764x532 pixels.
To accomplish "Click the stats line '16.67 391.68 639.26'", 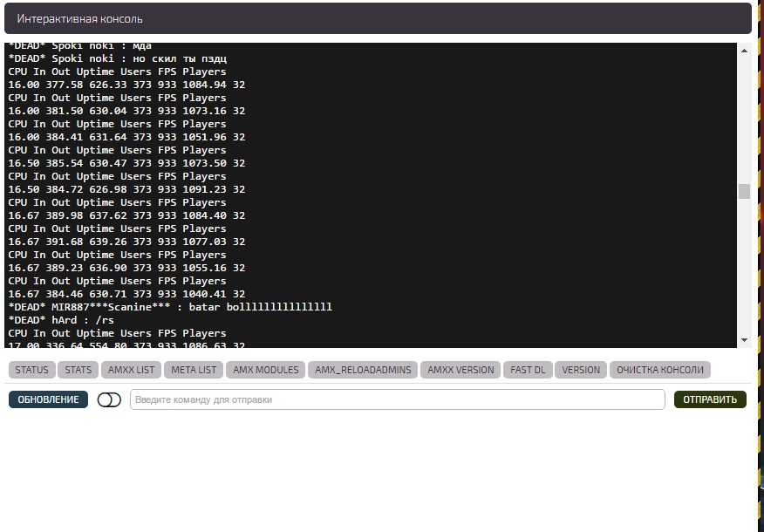I will coord(126,242).
